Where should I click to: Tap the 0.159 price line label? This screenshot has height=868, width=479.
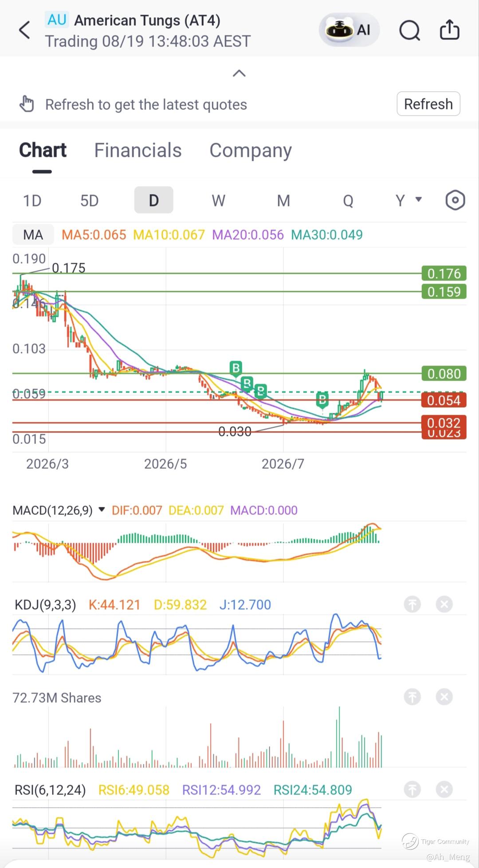pos(444,292)
